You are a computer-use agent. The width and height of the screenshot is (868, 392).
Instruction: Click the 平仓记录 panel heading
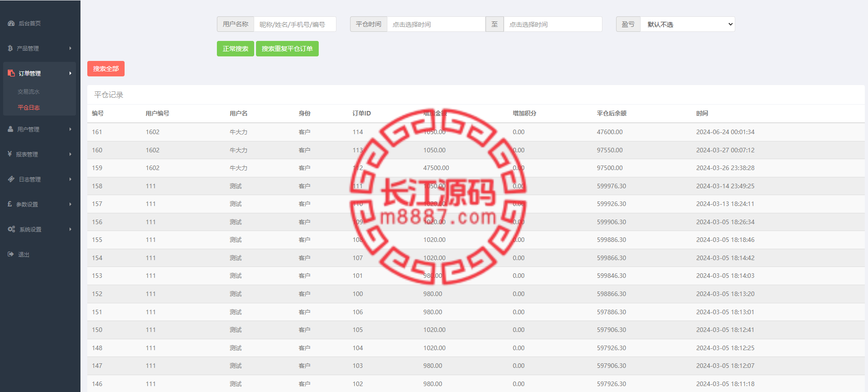point(109,95)
